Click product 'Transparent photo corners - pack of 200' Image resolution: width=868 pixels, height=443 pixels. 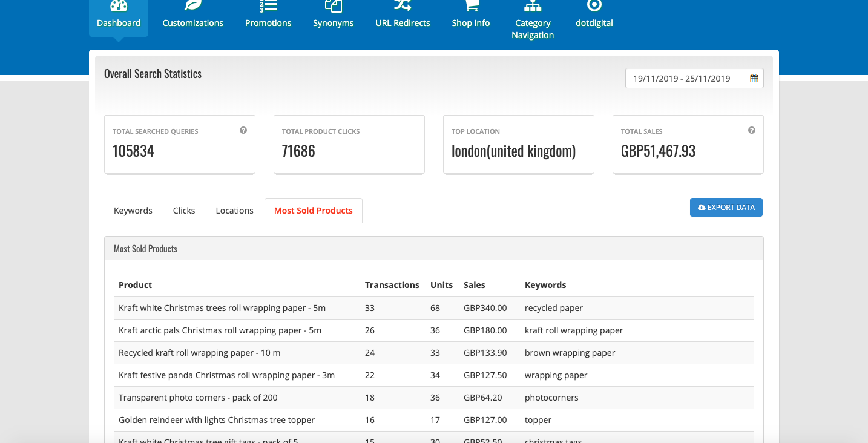198,398
